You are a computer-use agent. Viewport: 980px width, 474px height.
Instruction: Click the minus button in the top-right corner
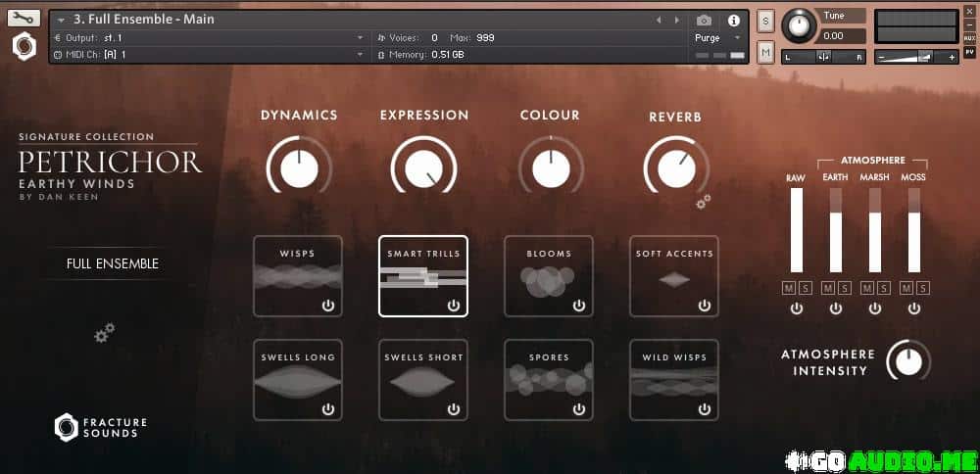(x=969, y=25)
